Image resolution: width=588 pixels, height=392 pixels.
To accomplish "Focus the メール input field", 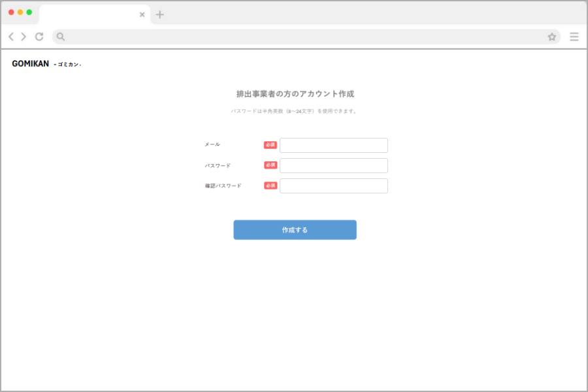I will point(333,145).
